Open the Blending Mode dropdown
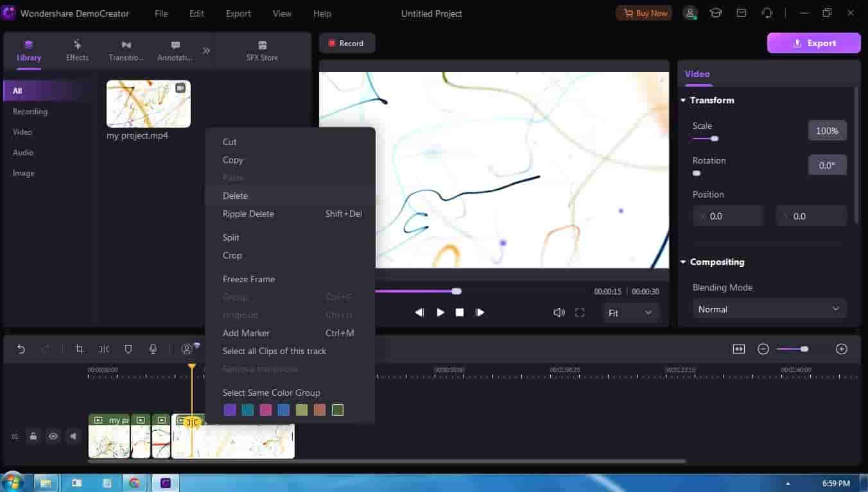This screenshot has width=868, height=492. [769, 309]
